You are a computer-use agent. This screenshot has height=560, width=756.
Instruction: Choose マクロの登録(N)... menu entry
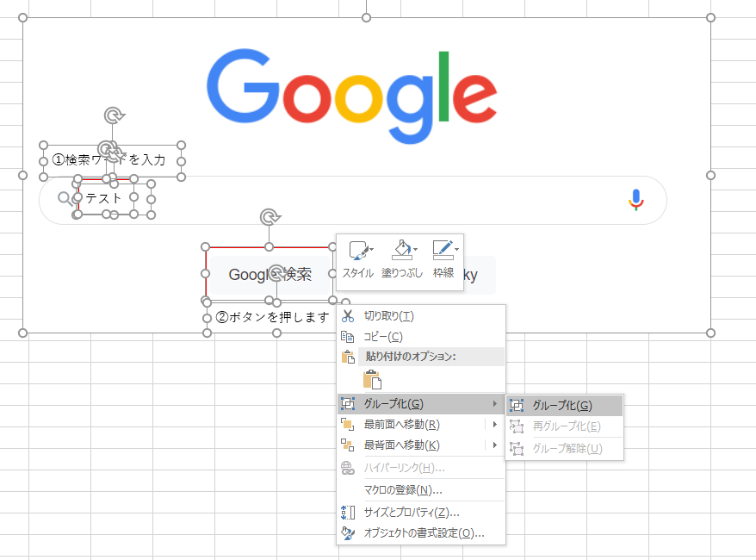pos(421,490)
